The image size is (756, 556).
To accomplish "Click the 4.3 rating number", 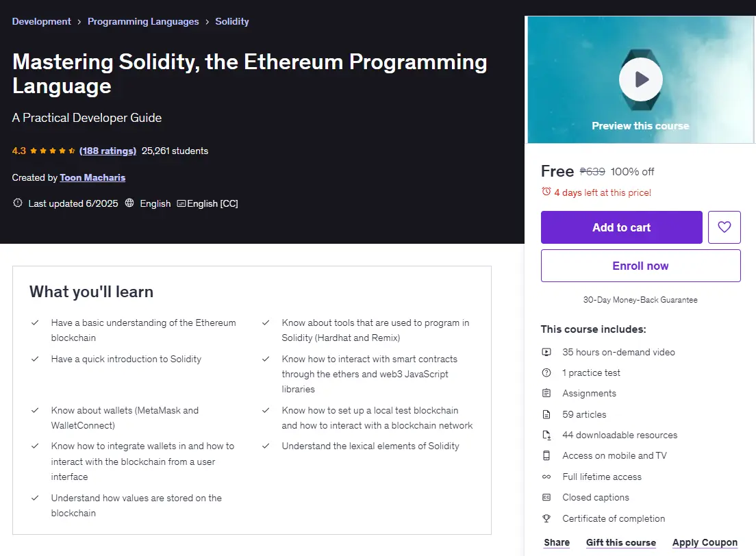I will pos(18,151).
